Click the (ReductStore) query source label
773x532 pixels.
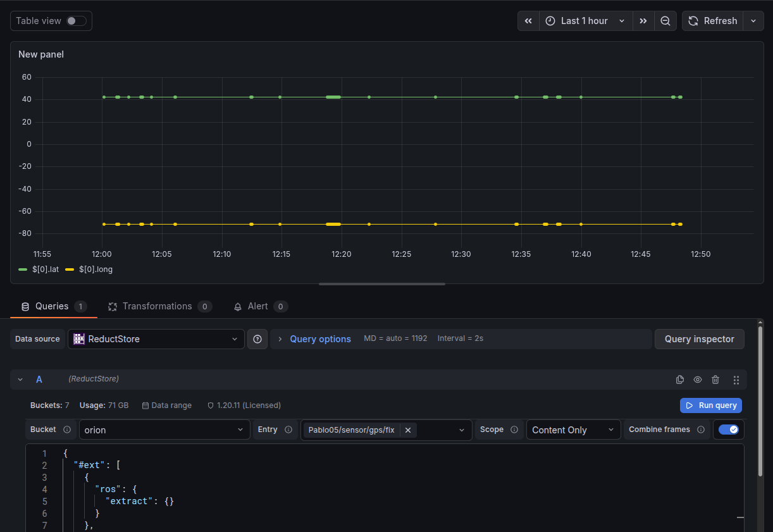94,379
